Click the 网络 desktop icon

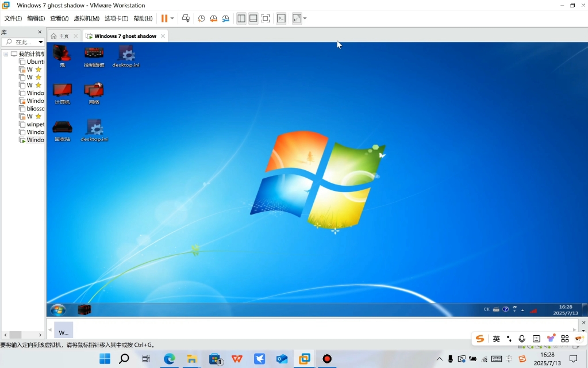[94, 93]
